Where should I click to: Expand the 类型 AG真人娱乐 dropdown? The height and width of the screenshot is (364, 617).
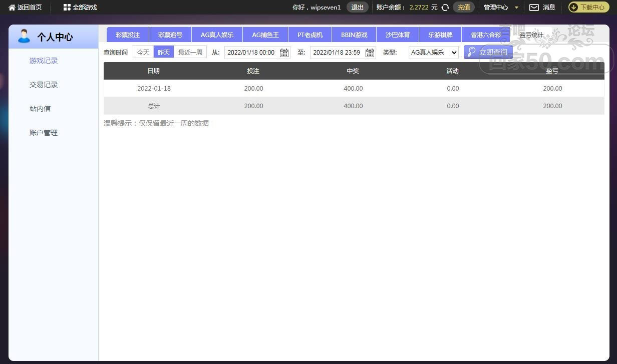pyautogui.click(x=433, y=52)
